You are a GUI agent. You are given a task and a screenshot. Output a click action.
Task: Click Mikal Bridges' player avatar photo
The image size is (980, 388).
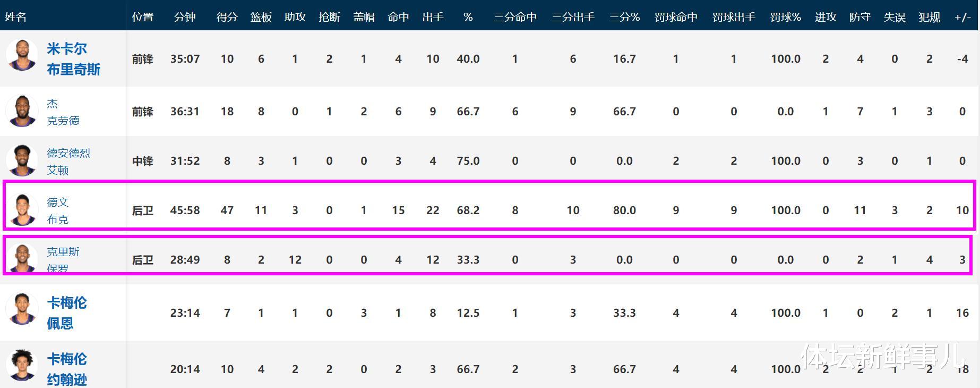pos(22,55)
